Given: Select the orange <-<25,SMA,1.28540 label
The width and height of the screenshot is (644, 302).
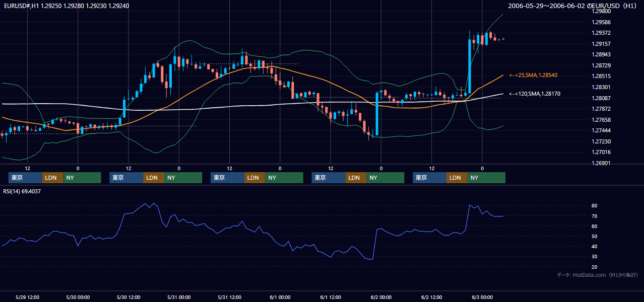Looking at the screenshot, I should click(x=533, y=75).
